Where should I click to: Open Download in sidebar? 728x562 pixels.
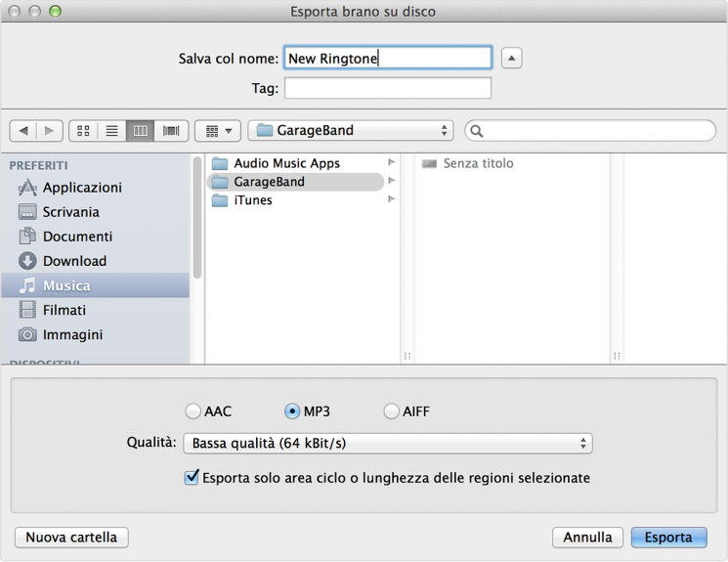pyautogui.click(x=74, y=261)
